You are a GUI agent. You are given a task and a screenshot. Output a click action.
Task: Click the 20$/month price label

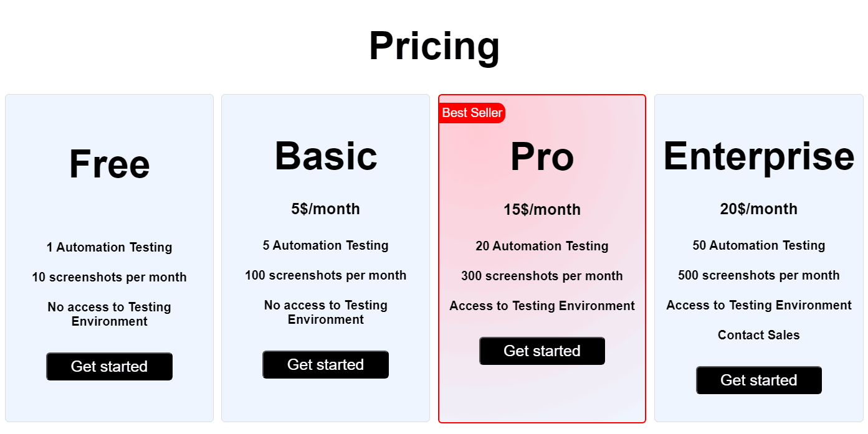coord(758,209)
